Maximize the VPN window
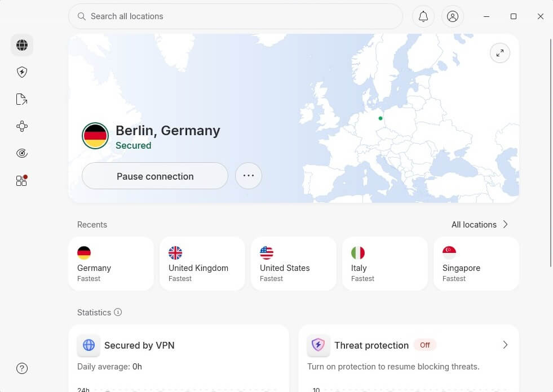553x392 pixels. (x=514, y=16)
